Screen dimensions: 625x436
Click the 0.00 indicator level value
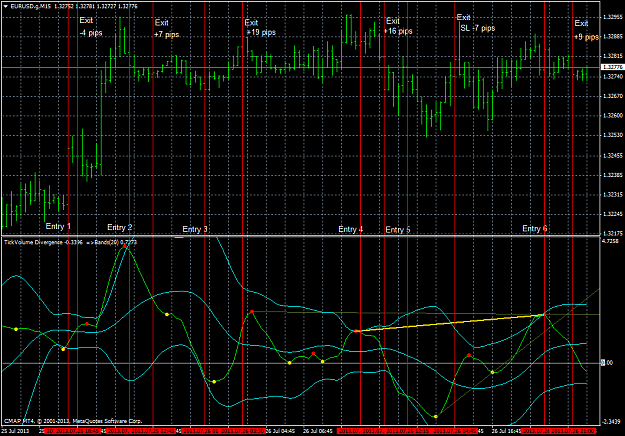pyautogui.click(x=607, y=363)
